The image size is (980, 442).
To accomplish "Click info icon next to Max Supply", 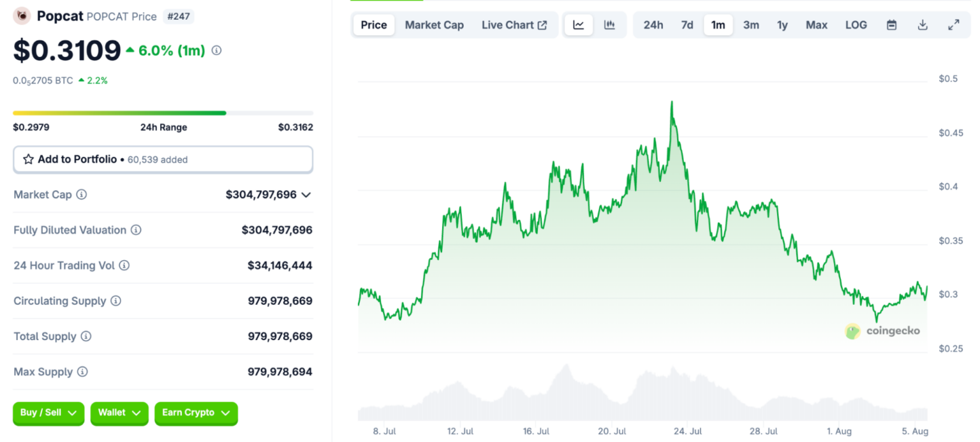I will 82,371.
